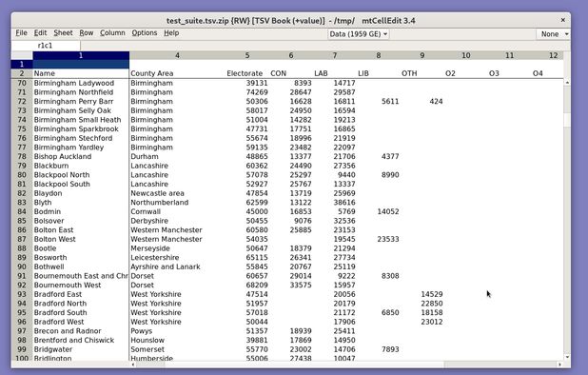Click the O2 header cell
This screenshot has width=588, height=375.
[x=466, y=73]
